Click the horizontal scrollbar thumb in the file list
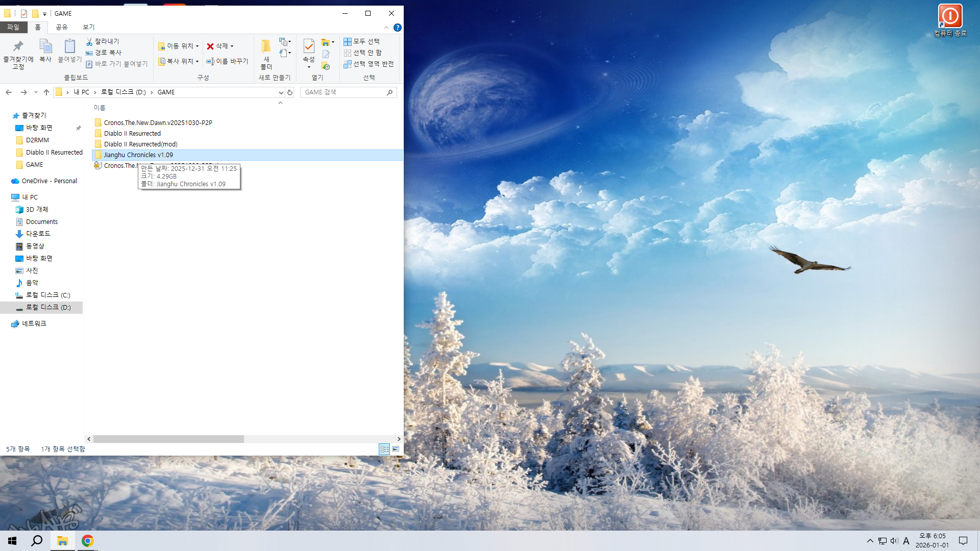 click(168, 439)
